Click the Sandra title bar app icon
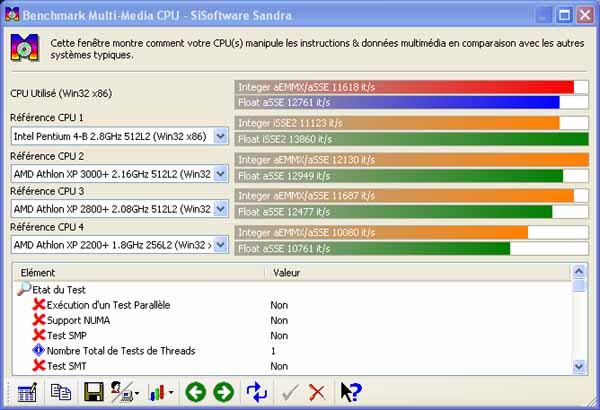Viewport: 600px width, 410px height. (x=12, y=15)
